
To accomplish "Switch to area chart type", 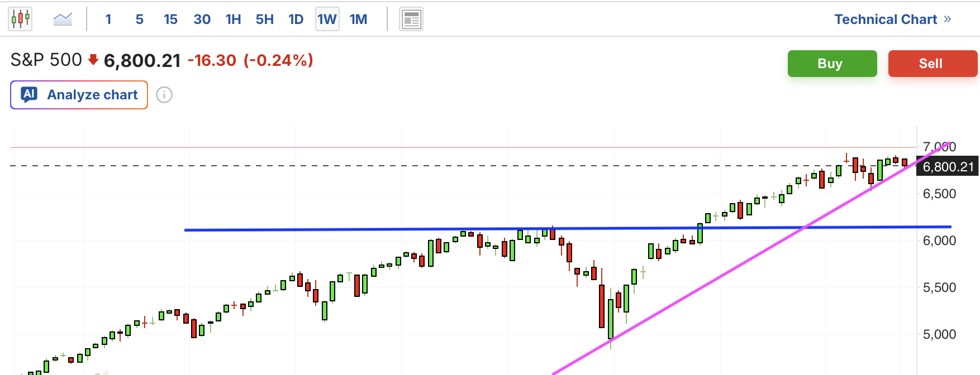I will point(63,19).
